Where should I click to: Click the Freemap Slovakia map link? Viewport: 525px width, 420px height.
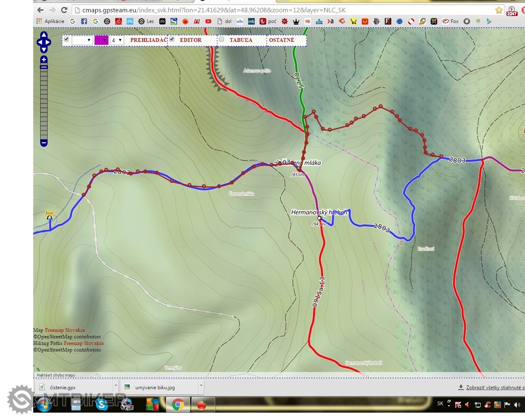(65, 330)
